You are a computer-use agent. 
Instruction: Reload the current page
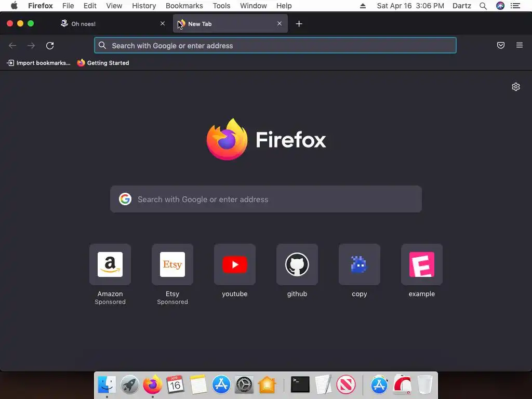50,46
